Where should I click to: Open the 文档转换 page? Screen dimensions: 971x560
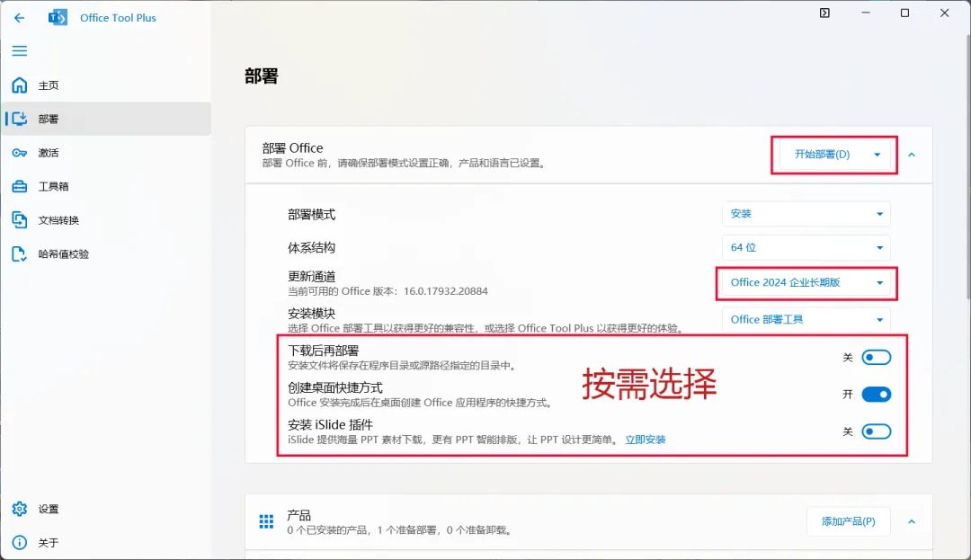[x=106, y=220]
